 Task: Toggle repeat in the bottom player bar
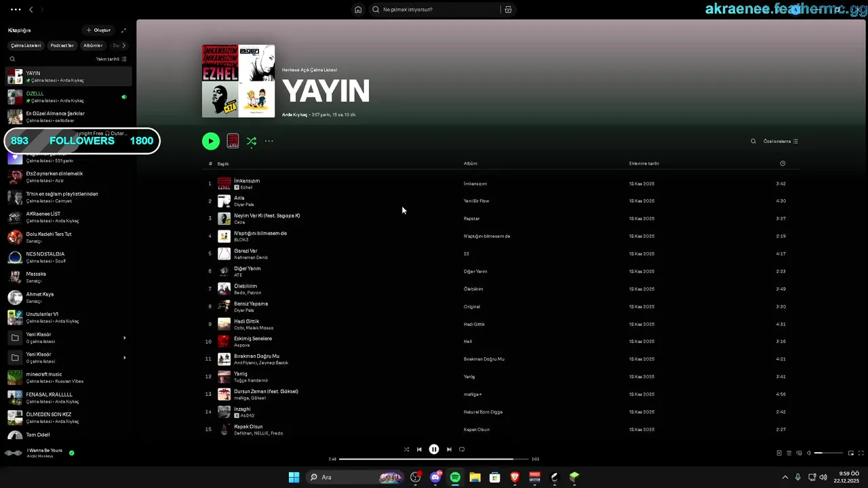point(462,449)
